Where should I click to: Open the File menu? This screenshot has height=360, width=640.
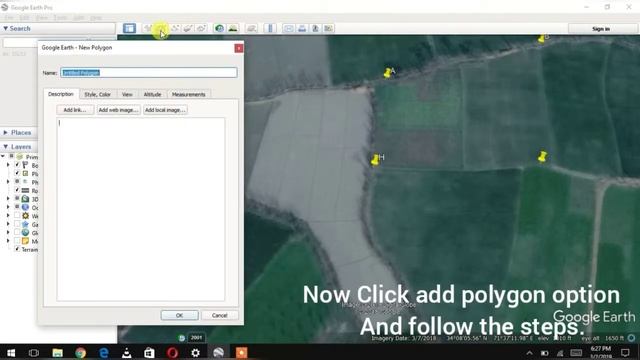(x=9, y=18)
